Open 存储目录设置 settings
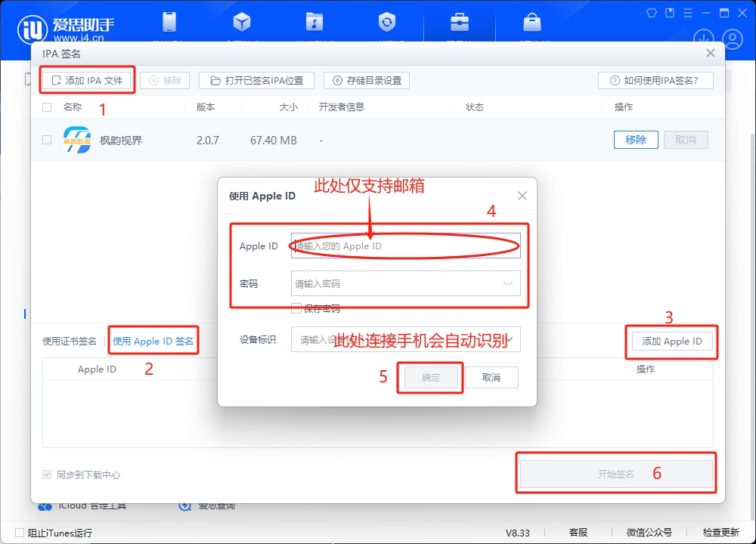The width and height of the screenshot is (756, 544). tap(367, 80)
